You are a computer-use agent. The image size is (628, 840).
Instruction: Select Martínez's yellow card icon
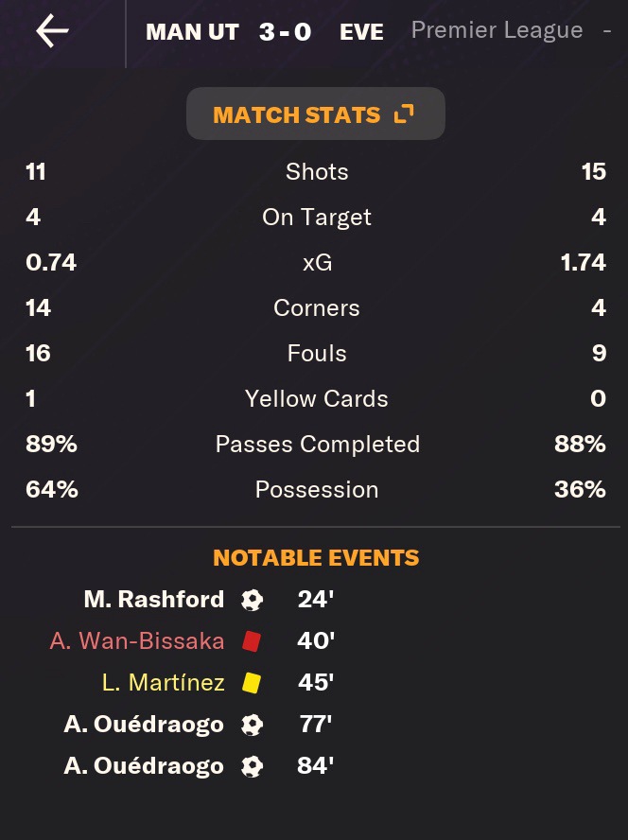252,683
